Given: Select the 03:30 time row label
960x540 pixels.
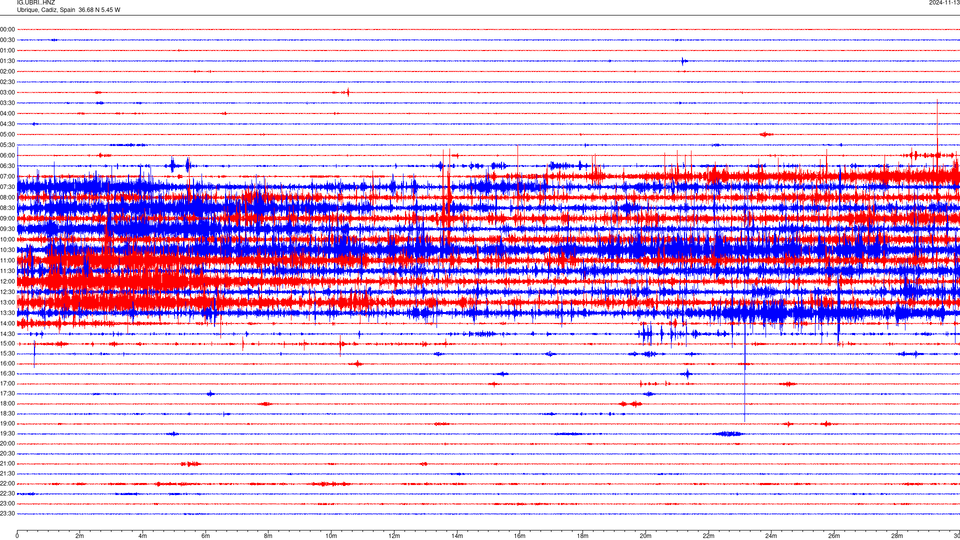Looking at the screenshot, I should pos(7,103).
